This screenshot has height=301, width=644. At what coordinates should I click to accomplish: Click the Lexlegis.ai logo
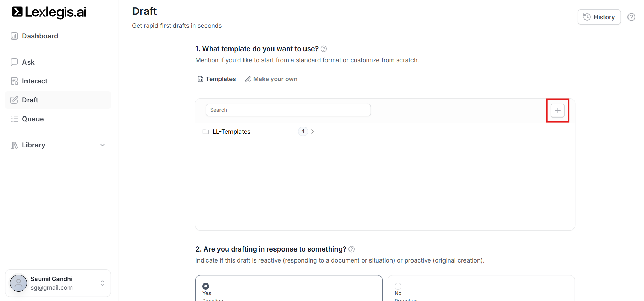[x=49, y=12]
